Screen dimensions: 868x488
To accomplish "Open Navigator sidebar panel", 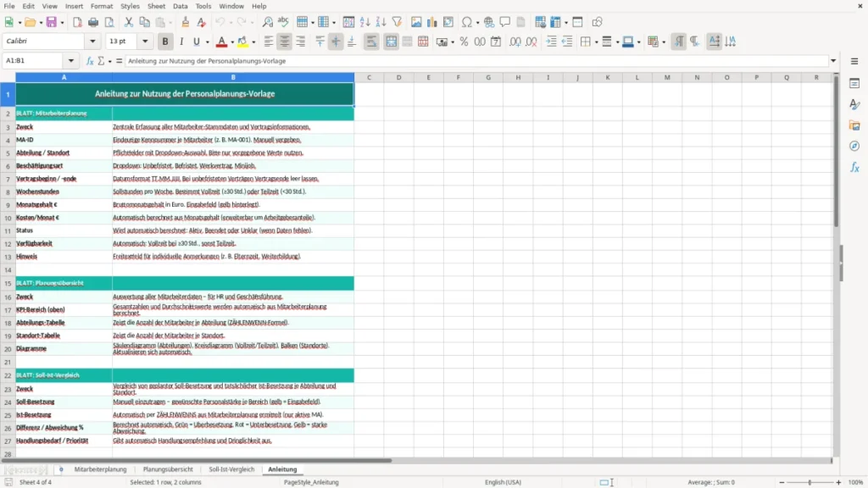I will coord(854,147).
